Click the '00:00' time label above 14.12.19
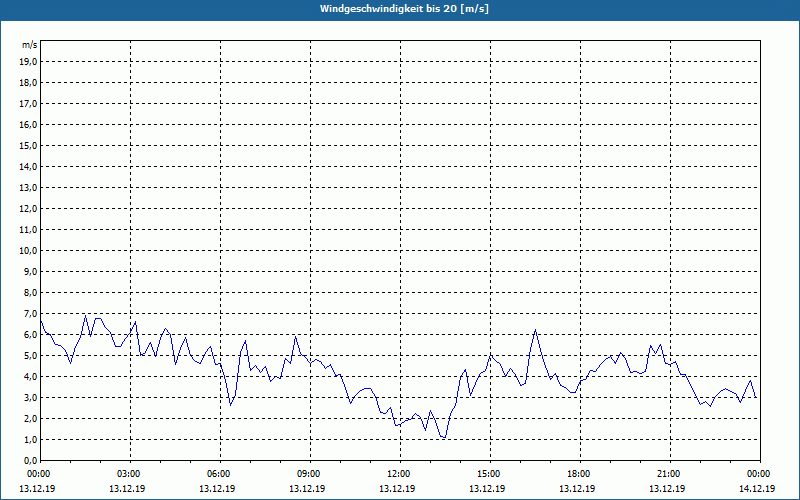800x500 pixels. click(x=759, y=474)
